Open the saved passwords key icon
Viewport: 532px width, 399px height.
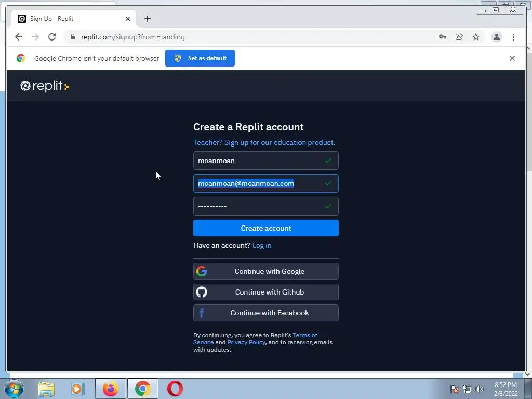coord(443,37)
